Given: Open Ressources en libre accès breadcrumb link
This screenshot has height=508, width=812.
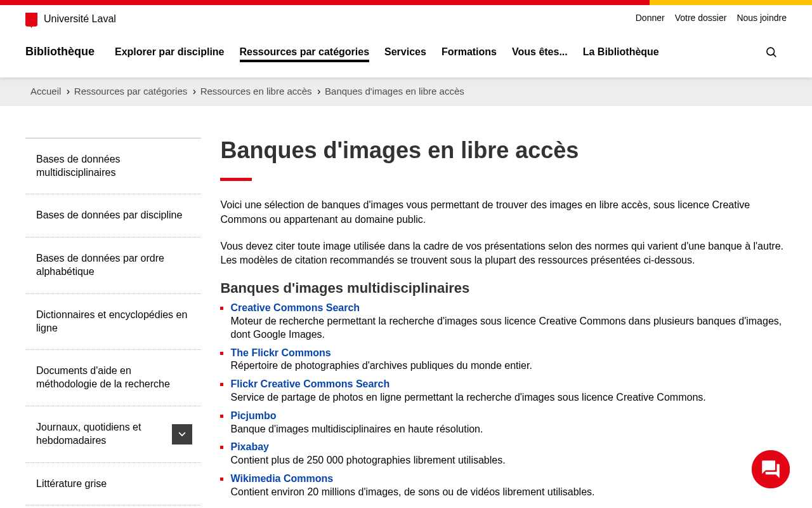Looking at the screenshot, I should pyautogui.click(x=256, y=91).
